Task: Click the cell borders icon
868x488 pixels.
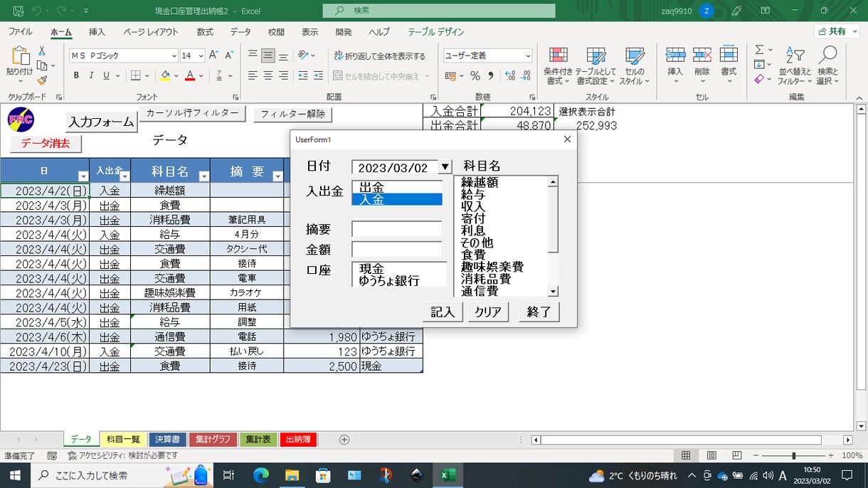Action: (x=136, y=75)
